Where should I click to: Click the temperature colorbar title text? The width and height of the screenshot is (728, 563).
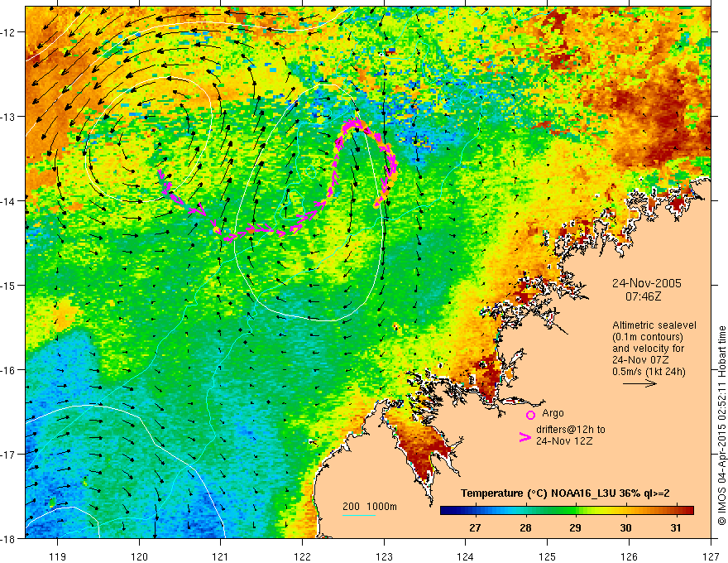(x=565, y=493)
